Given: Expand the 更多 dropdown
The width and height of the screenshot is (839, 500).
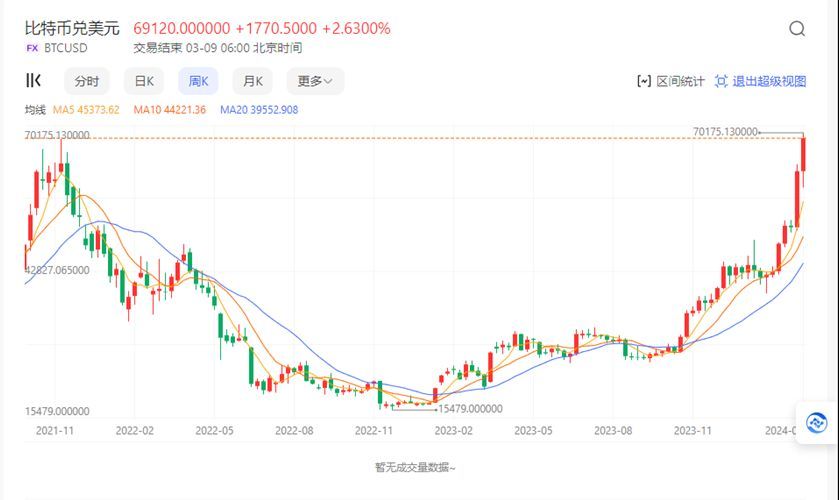Looking at the screenshot, I should (x=315, y=81).
